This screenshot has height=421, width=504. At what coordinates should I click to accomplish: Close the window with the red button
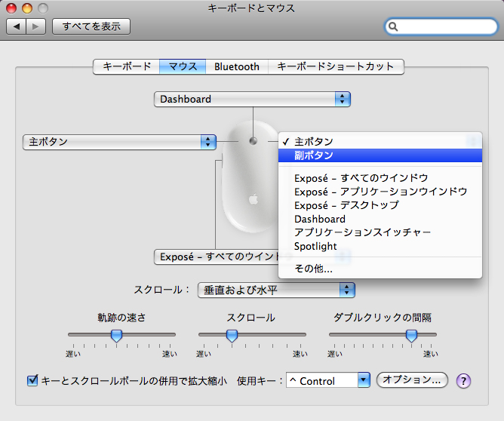(11, 8)
